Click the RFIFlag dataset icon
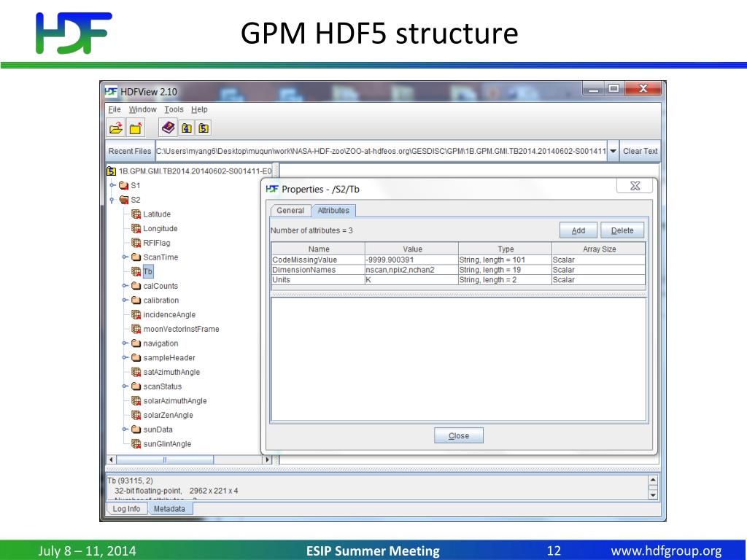 tap(136, 243)
